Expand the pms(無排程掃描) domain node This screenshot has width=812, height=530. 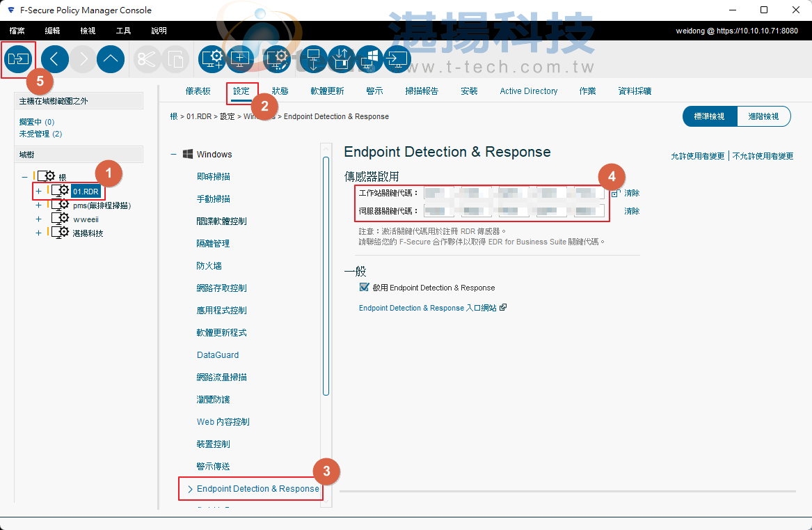[x=38, y=205]
